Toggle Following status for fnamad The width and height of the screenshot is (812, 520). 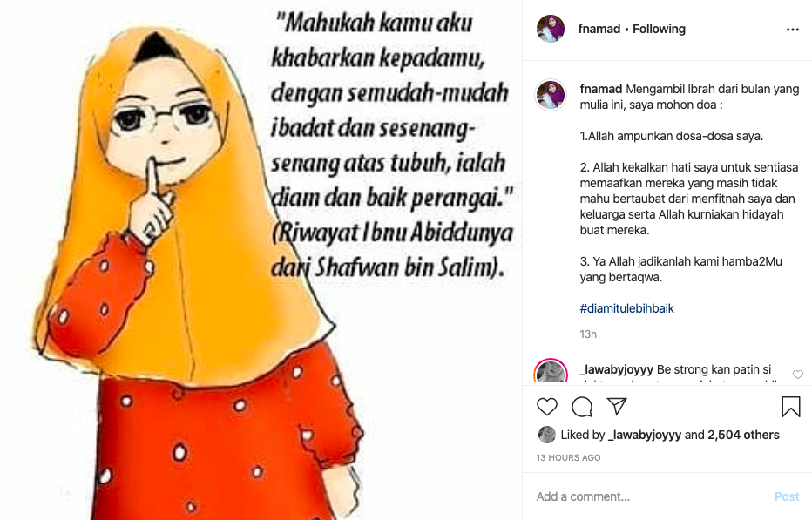(659, 29)
